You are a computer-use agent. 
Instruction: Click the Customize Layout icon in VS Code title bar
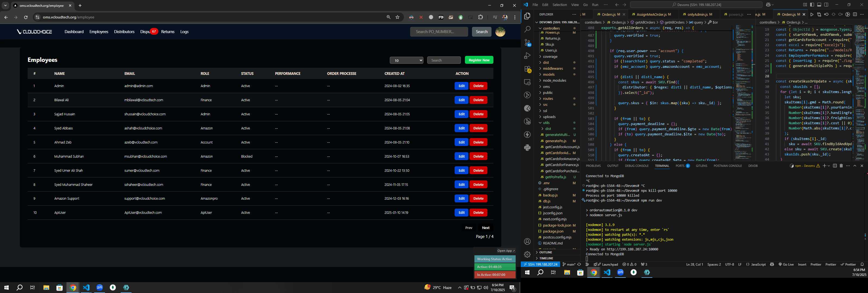click(805, 5)
